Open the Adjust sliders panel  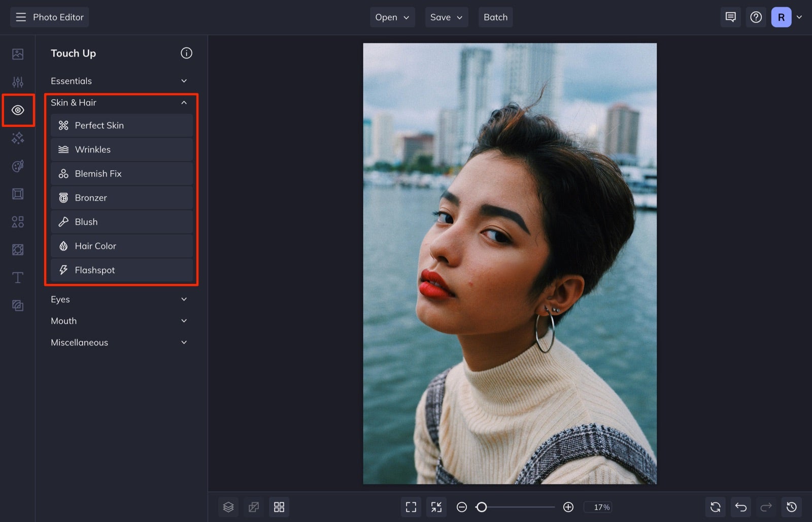coord(18,81)
